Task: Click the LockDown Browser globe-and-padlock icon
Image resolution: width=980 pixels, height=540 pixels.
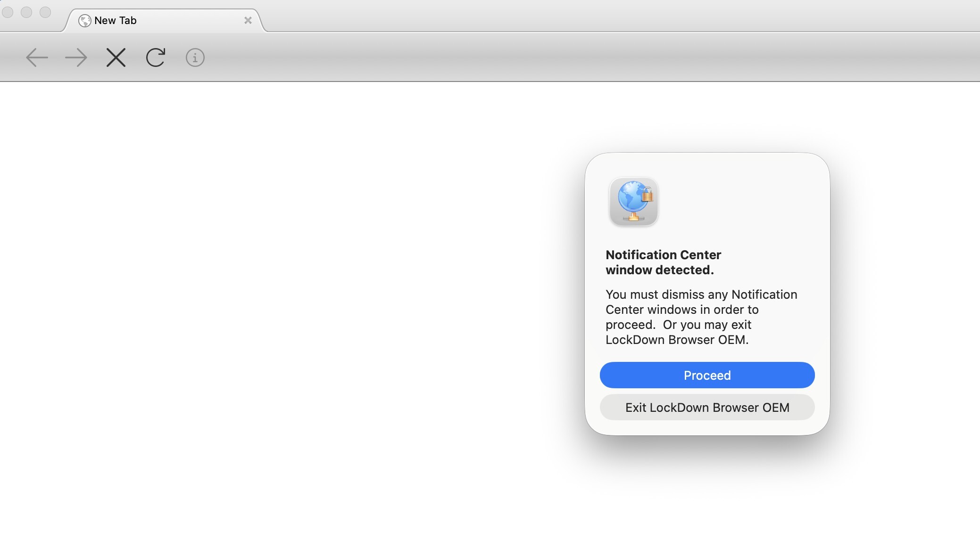Action: coord(634,202)
